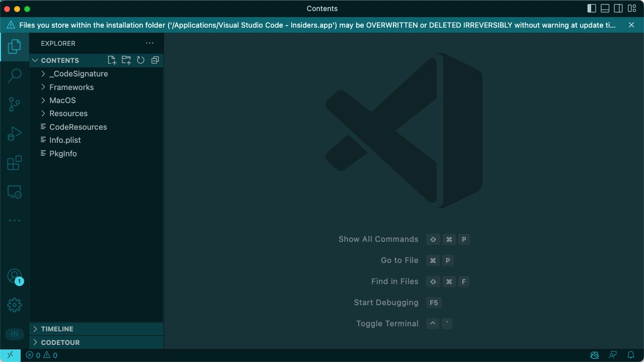Expand the Frameworks folder

click(96, 87)
